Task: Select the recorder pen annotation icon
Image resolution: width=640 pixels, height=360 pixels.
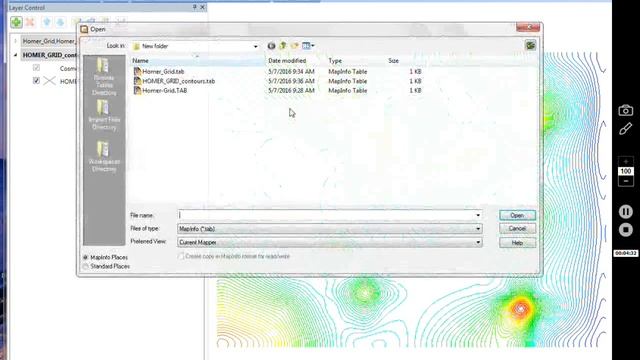Action: [625, 129]
